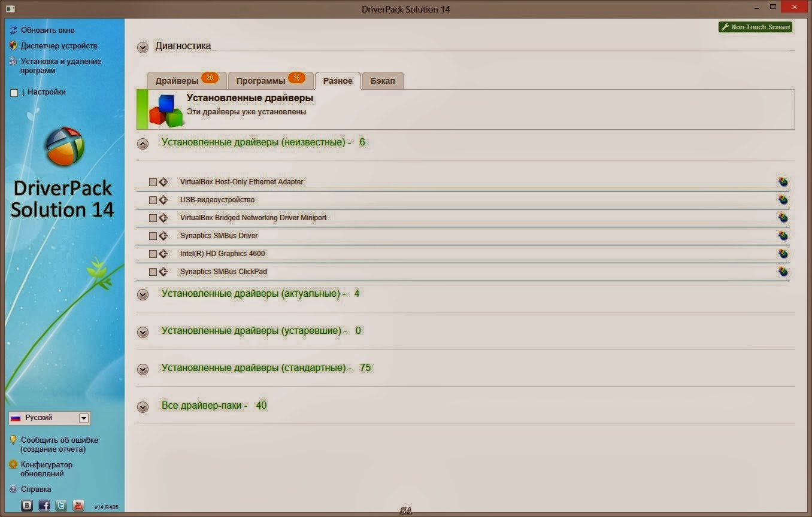Click arrow icon next to VirtualBox Bridged Networking Driver
The image size is (812, 517).
pyautogui.click(x=163, y=218)
